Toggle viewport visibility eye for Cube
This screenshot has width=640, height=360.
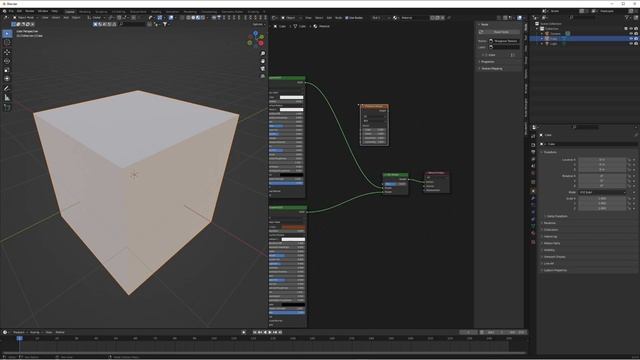pos(631,38)
